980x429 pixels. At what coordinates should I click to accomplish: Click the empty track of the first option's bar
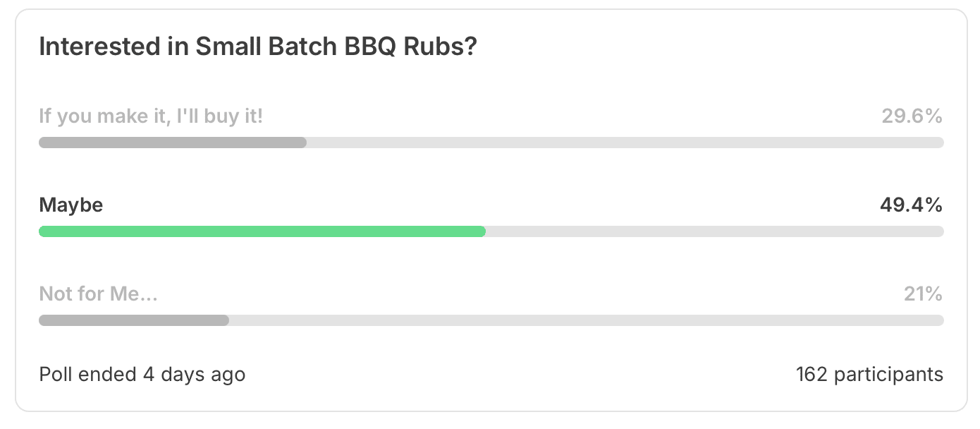[x=625, y=143]
